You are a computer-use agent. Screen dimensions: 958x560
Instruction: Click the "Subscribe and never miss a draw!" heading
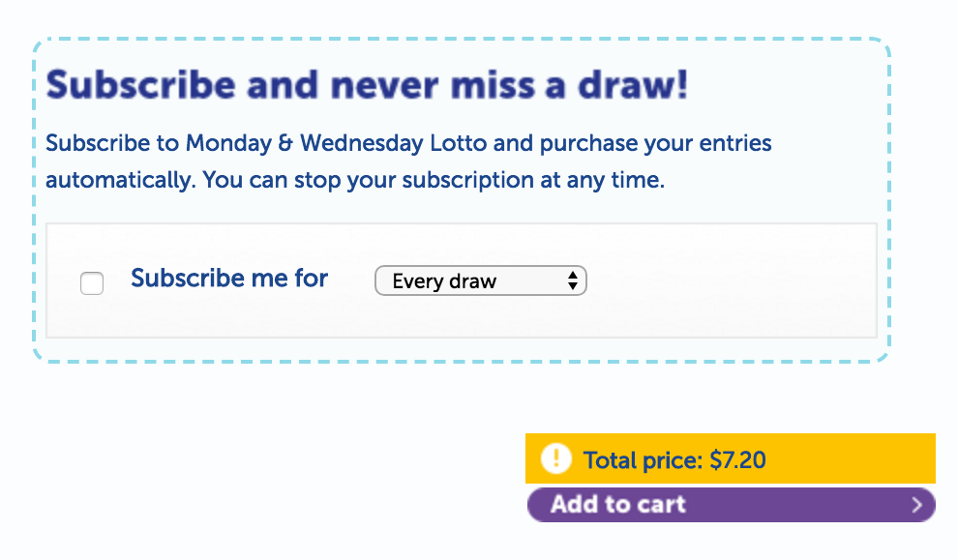367,86
